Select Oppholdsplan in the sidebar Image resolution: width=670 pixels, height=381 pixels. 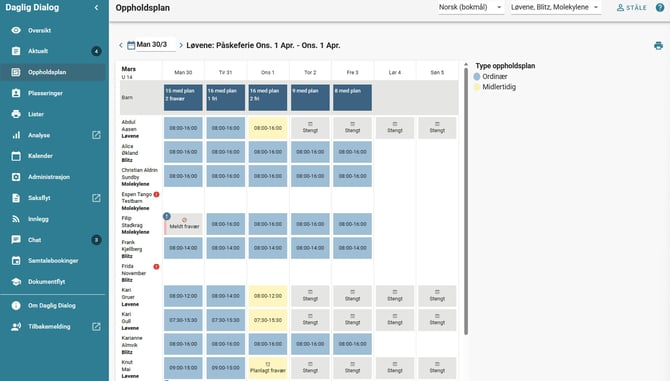click(x=53, y=72)
